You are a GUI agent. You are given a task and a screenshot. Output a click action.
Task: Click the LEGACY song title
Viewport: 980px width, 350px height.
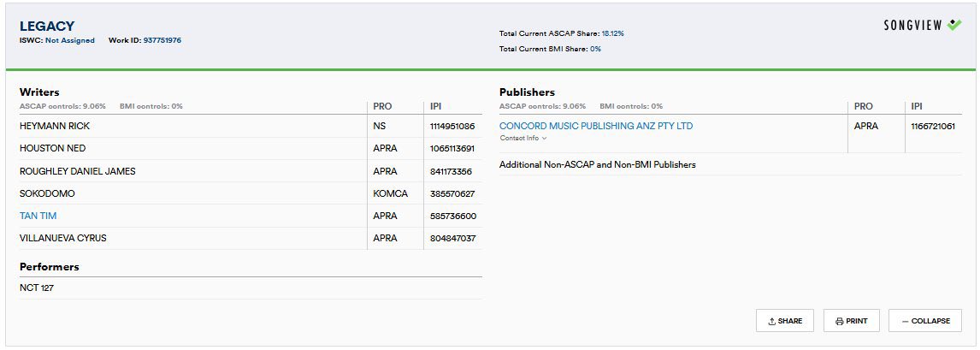tap(47, 27)
